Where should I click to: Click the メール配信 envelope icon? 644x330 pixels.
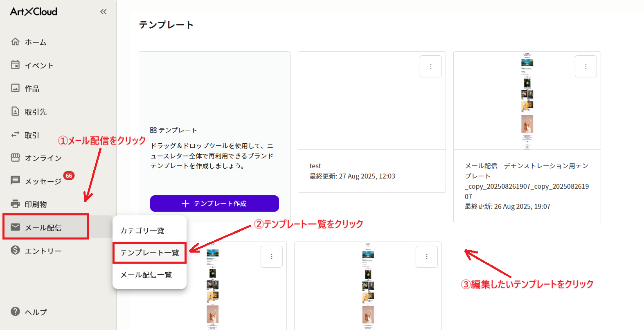click(15, 227)
